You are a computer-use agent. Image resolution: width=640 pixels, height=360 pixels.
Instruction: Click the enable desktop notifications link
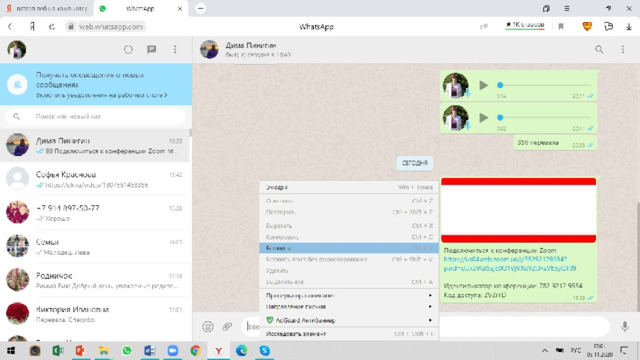102,95
